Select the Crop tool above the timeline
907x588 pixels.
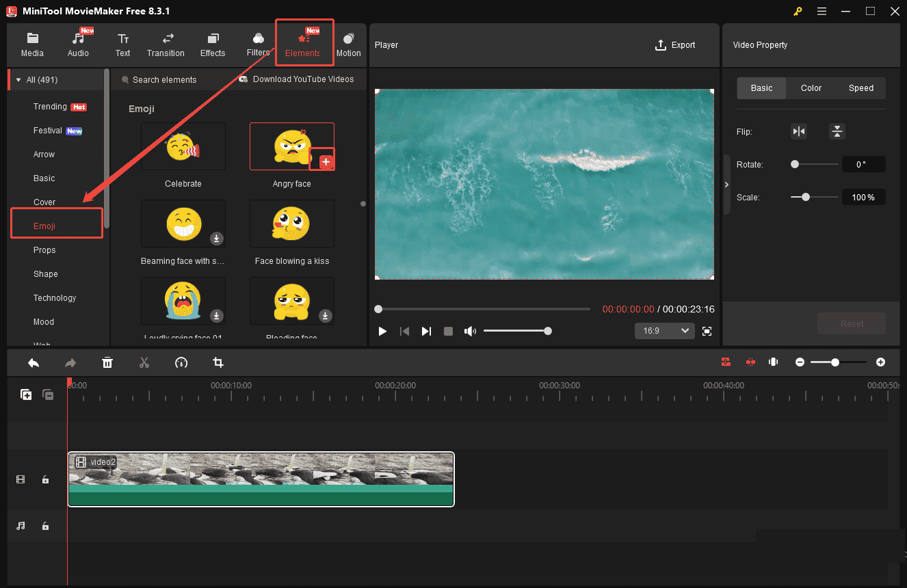[218, 362]
